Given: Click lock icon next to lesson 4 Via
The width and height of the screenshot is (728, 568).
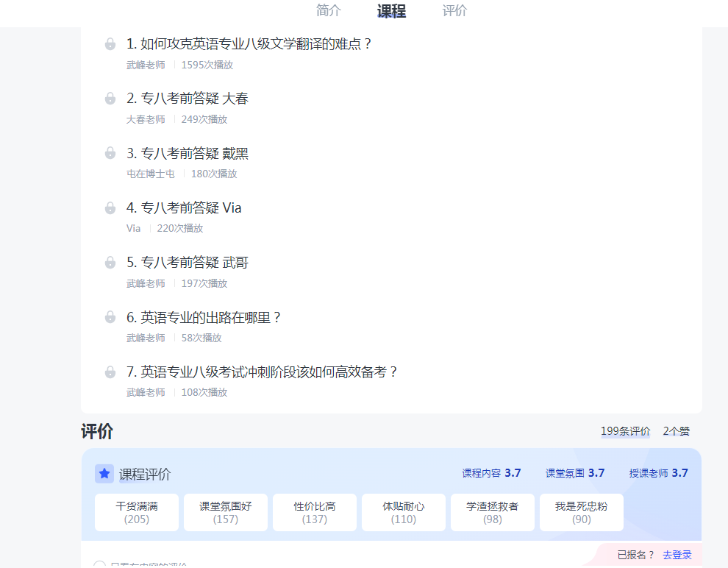Looking at the screenshot, I should 110,208.
